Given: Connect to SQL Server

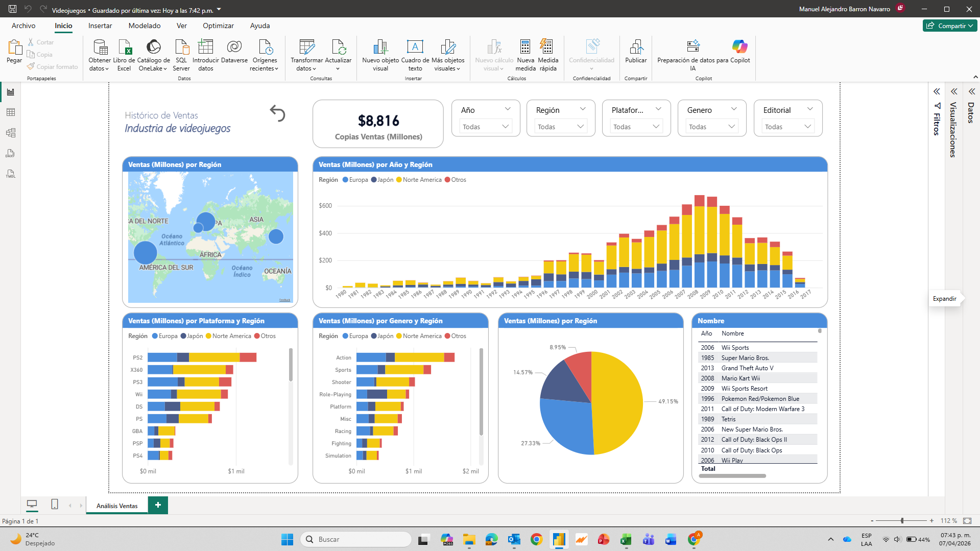Looking at the screenshot, I should (181, 55).
